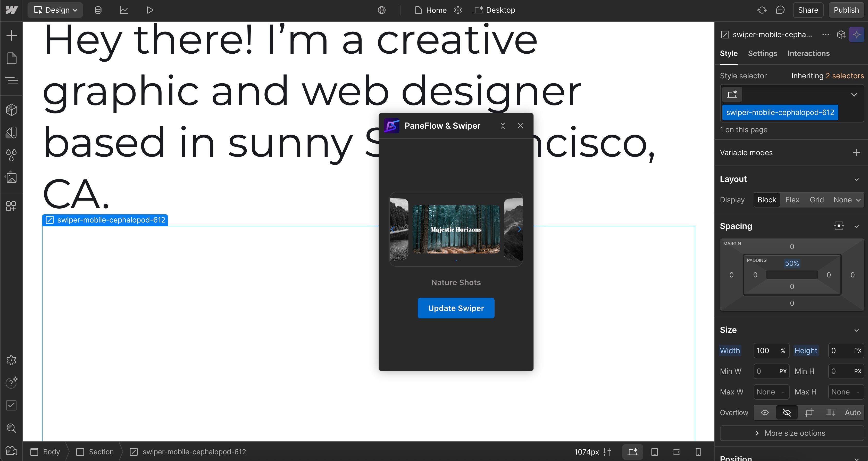Switch to tablet breakpoint
This screenshot has width=868, height=461.
(x=654, y=451)
